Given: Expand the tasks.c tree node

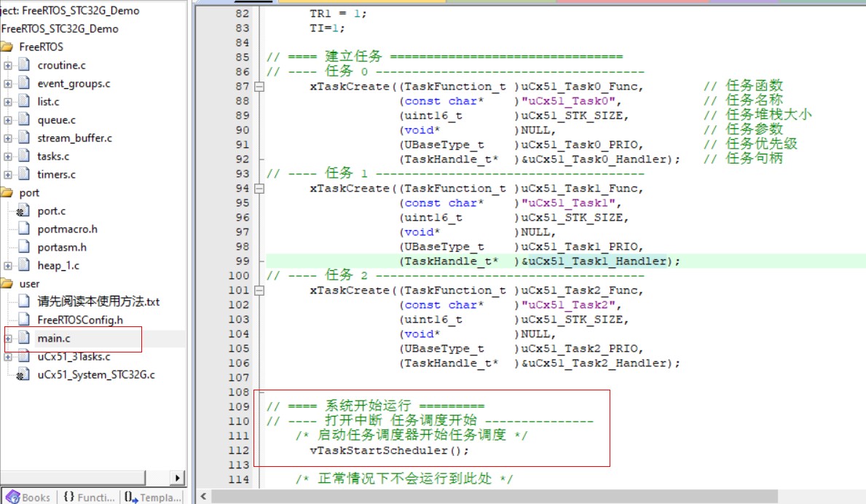Looking at the screenshot, I should click(x=8, y=157).
